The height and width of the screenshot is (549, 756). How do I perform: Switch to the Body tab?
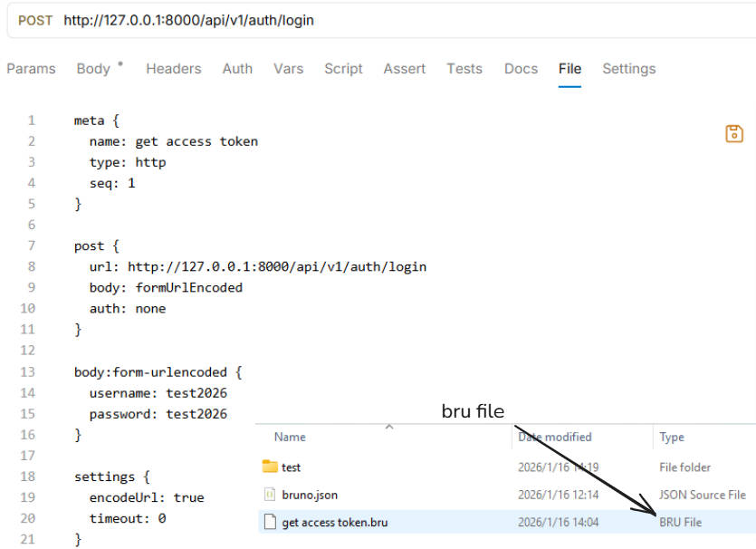[93, 69]
